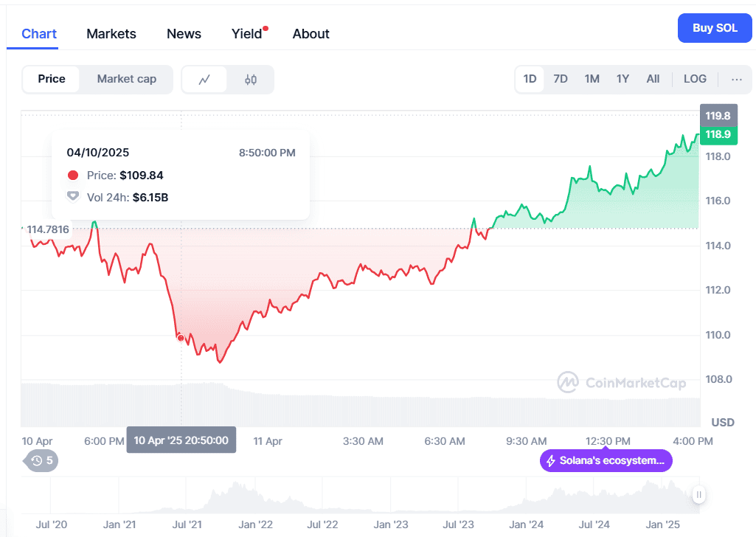Click the red dot next to Yield
The image size is (756, 537).
pyautogui.click(x=266, y=27)
